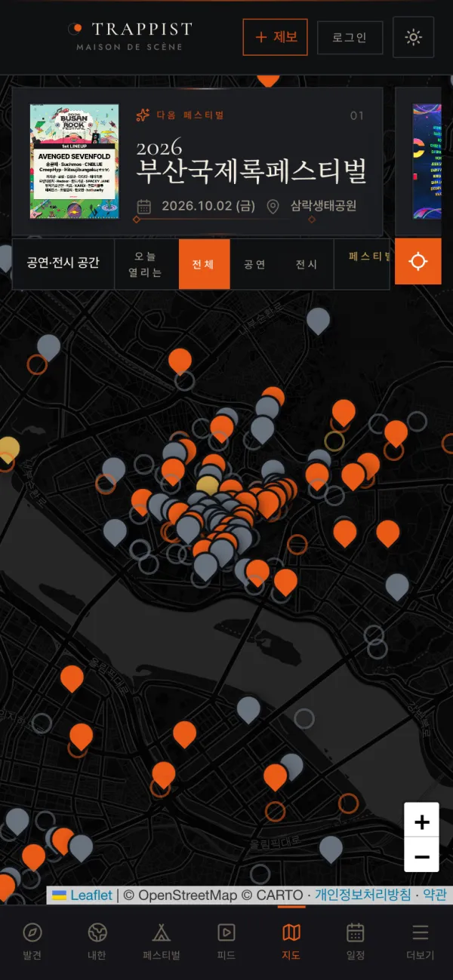The height and width of the screenshot is (980, 453).
Task: Toggle the sun theme icon
Action: pyautogui.click(x=413, y=37)
